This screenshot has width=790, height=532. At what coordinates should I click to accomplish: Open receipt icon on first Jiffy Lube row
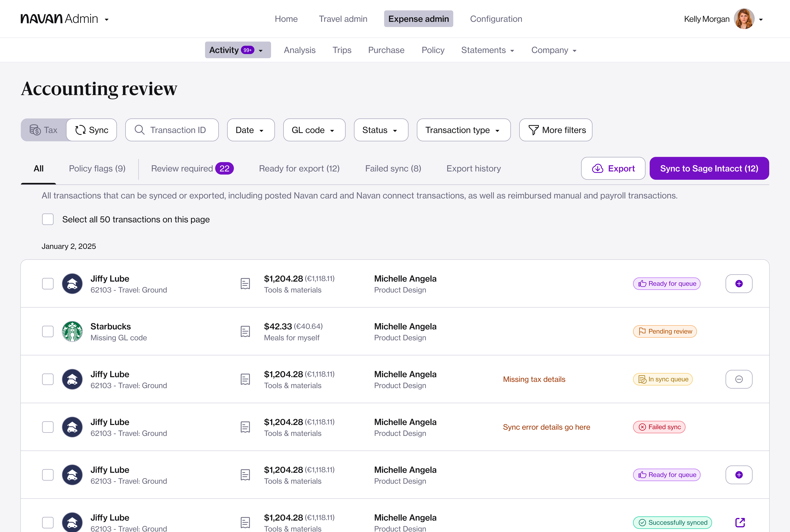[x=245, y=284]
